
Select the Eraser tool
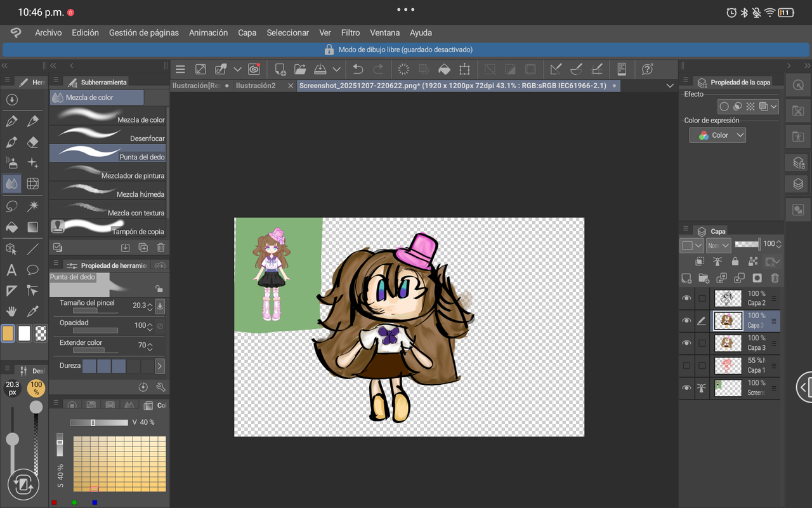pos(33,142)
